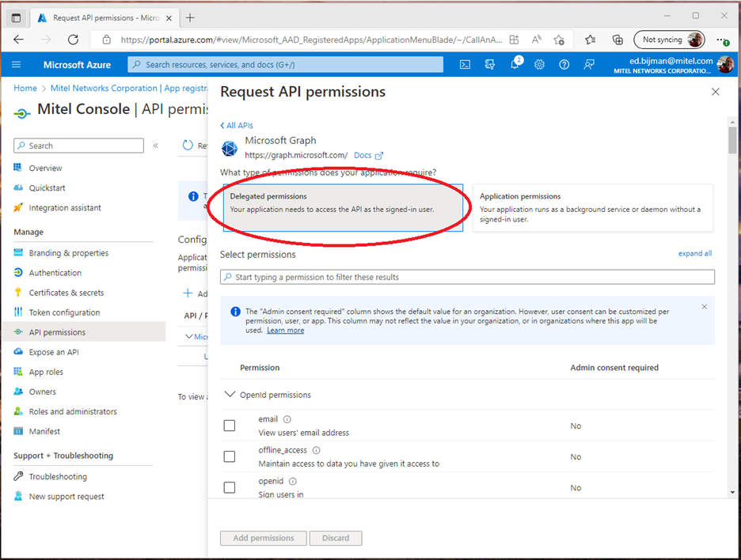741x560 pixels.
Task: Check the email permission checkbox
Action: [230, 426]
